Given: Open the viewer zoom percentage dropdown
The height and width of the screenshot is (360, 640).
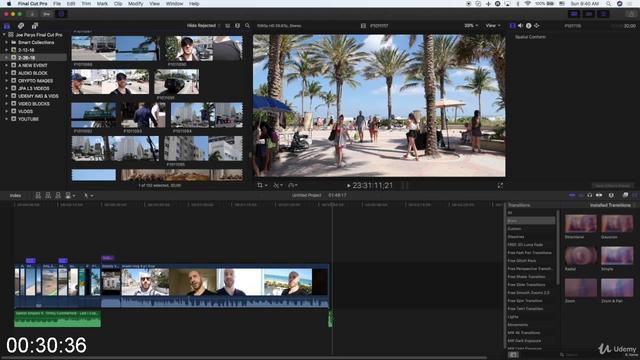Looking at the screenshot, I should click(471, 26).
